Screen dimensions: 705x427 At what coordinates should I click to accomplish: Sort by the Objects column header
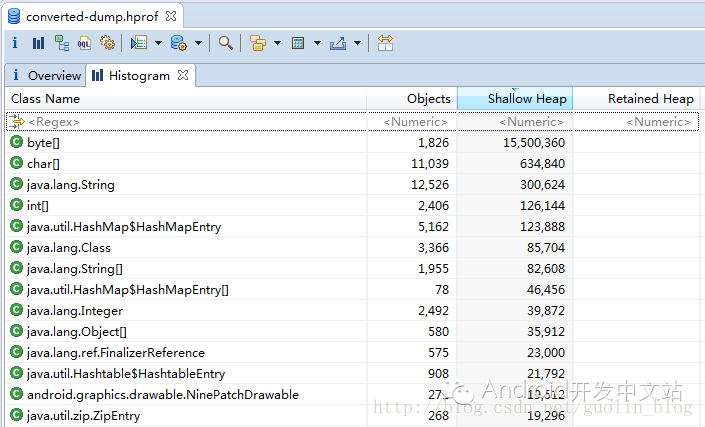[412, 98]
